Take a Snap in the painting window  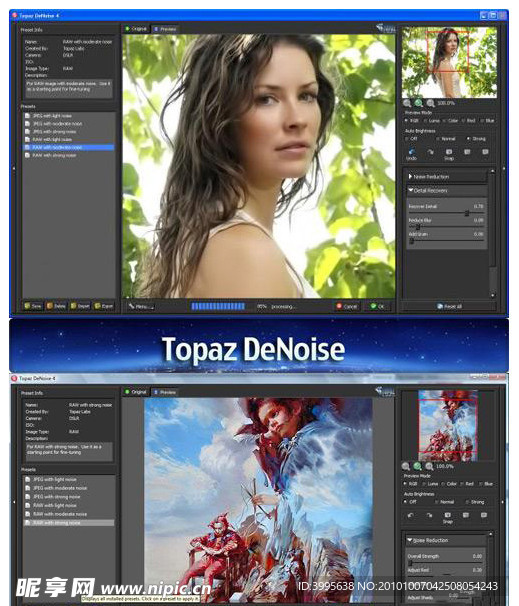448,516
